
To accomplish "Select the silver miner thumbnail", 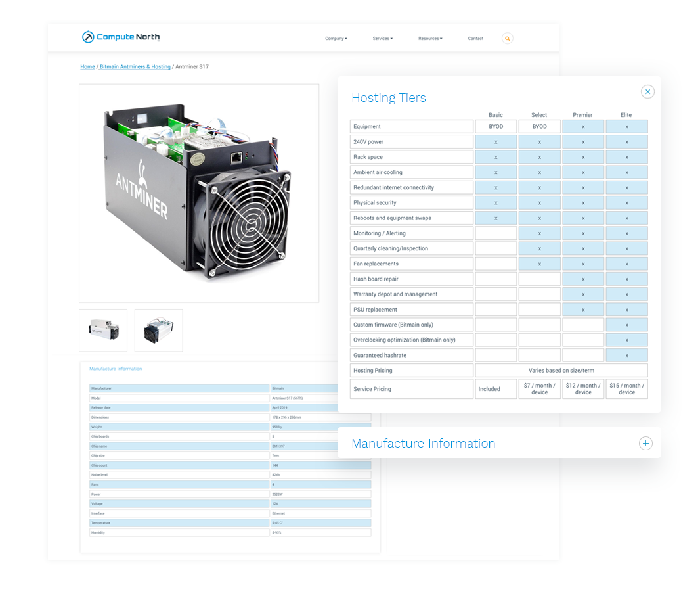I will point(103,330).
